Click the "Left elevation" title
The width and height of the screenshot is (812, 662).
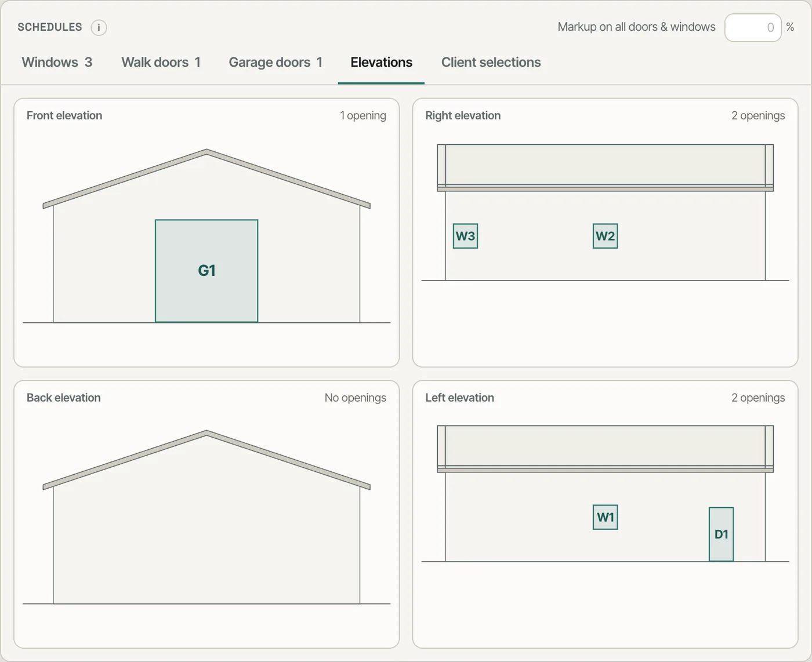pyautogui.click(x=459, y=398)
